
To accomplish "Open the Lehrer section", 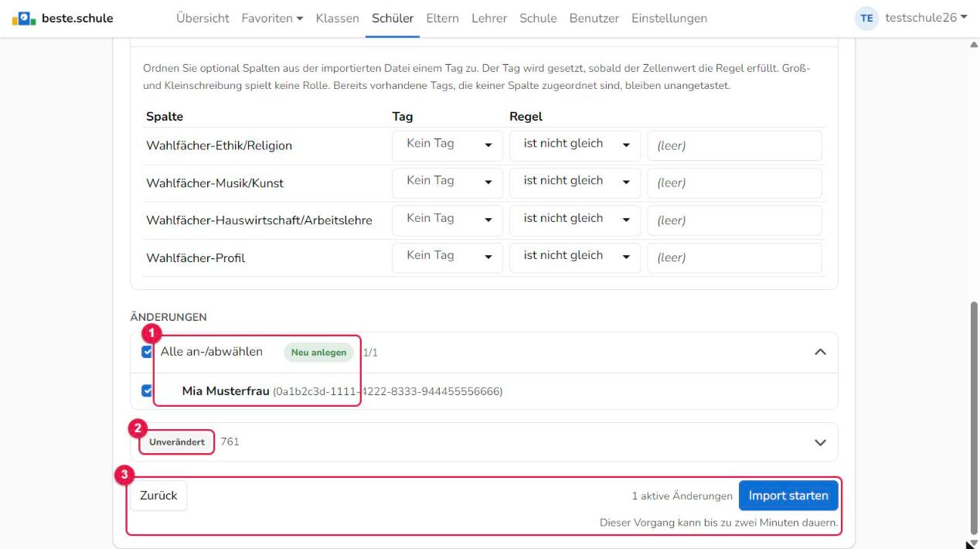I will [x=489, y=19].
